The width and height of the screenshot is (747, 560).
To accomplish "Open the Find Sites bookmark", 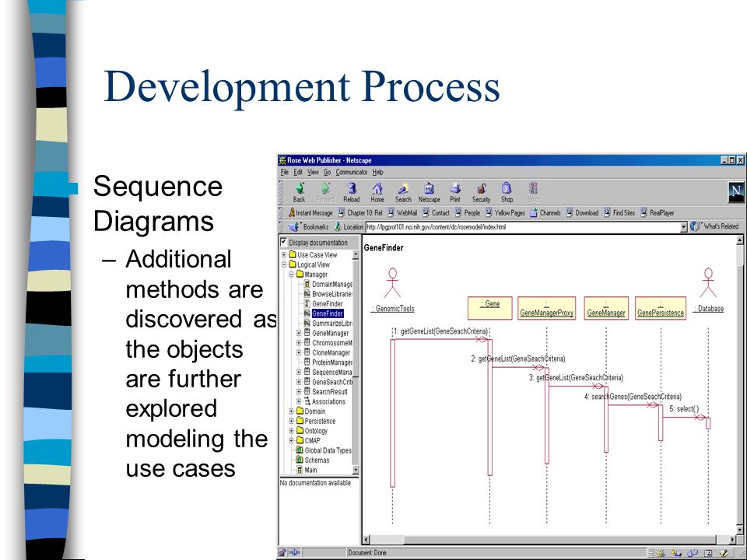I will pyautogui.click(x=620, y=213).
